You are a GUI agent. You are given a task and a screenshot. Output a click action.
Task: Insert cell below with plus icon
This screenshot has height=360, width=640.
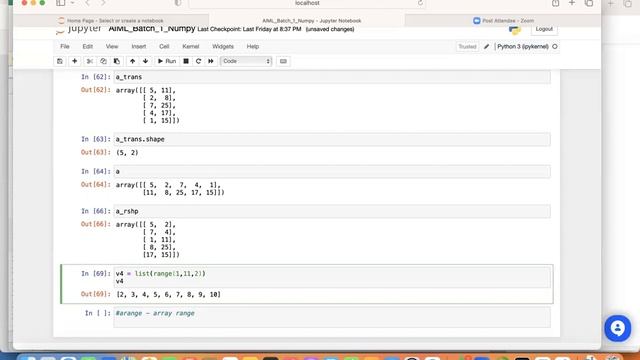coord(74,61)
